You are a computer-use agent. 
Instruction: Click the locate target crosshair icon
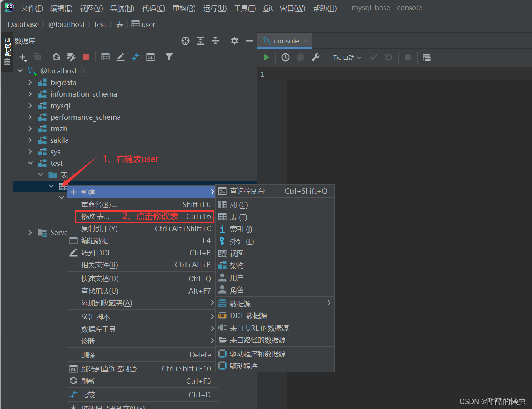185,41
